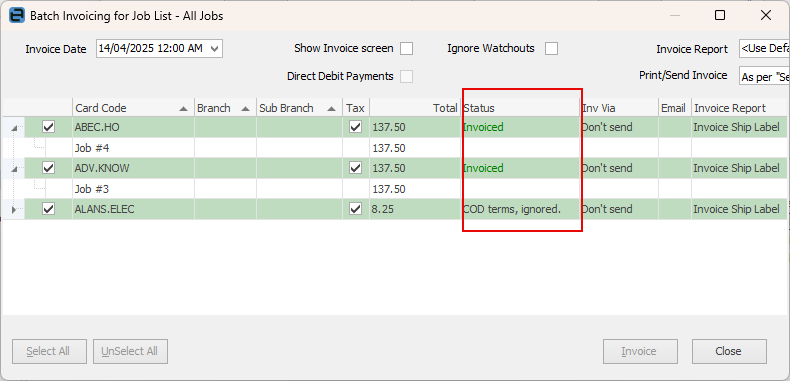
Task: Collapse the ABEC.HO row
Action: [x=14, y=128]
